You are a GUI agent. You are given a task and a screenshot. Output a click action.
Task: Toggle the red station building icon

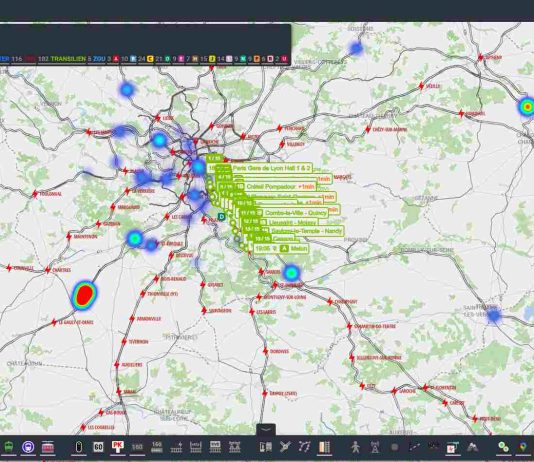[x=48, y=447]
